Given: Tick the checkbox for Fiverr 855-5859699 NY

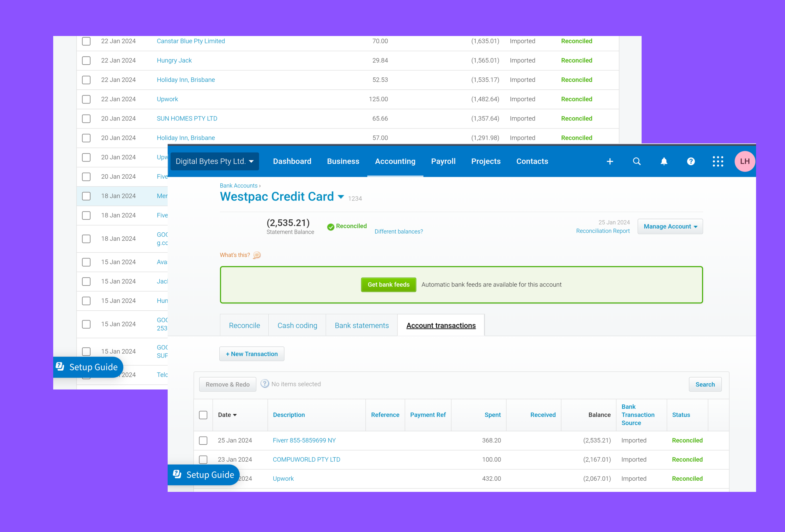Looking at the screenshot, I should [203, 440].
